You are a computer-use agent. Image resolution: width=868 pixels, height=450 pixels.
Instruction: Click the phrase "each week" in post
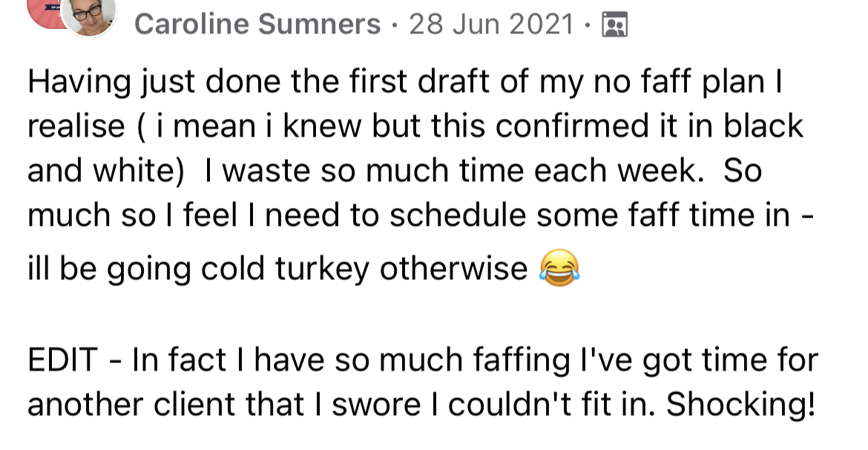click(x=631, y=171)
